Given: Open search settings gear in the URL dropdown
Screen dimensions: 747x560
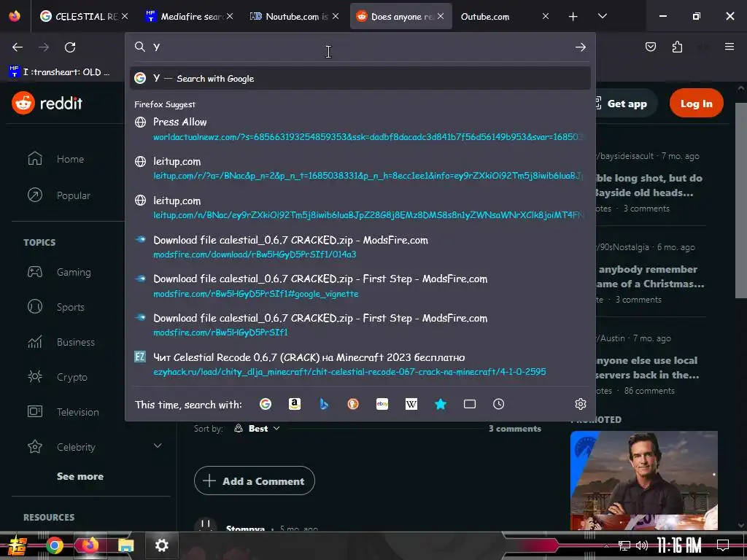Looking at the screenshot, I should click(x=580, y=404).
